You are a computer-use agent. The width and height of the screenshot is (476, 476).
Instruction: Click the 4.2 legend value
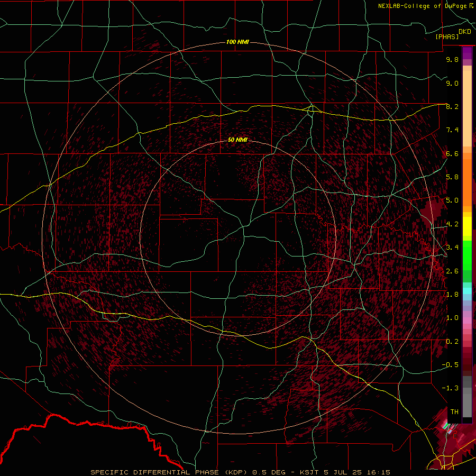(x=452, y=224)
